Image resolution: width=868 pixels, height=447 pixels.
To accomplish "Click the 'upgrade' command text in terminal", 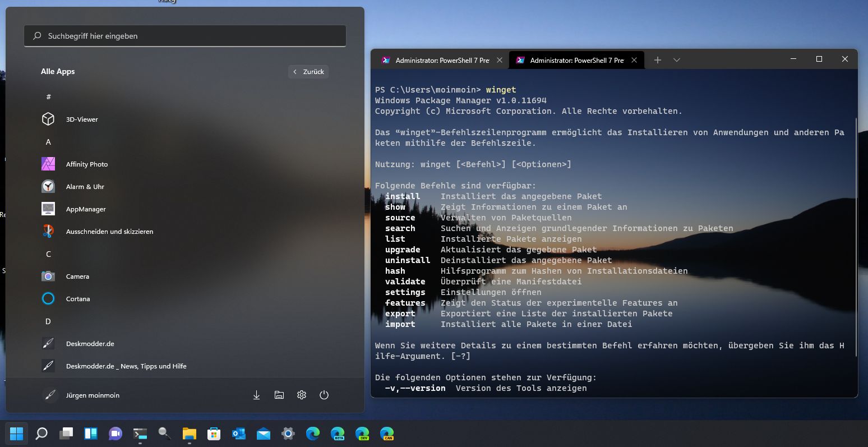I will coord(403,250).
